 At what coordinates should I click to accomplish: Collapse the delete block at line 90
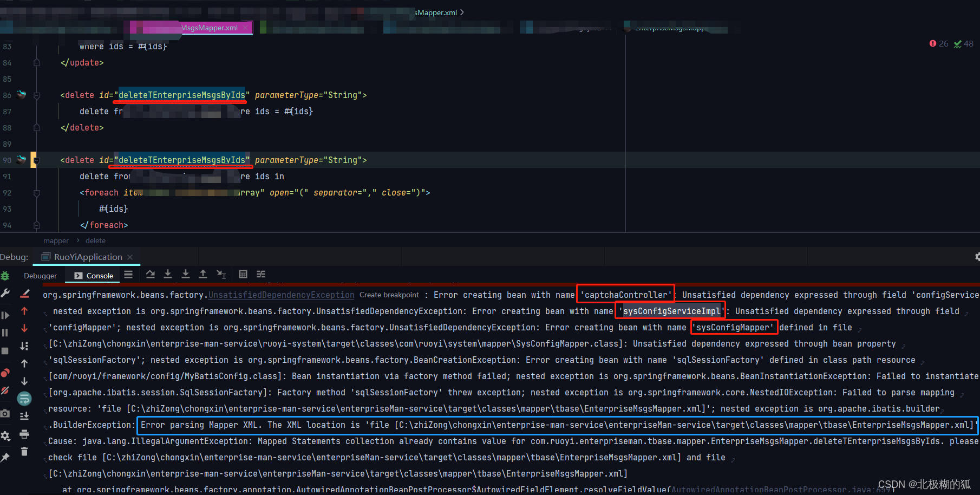click(36, 161)
